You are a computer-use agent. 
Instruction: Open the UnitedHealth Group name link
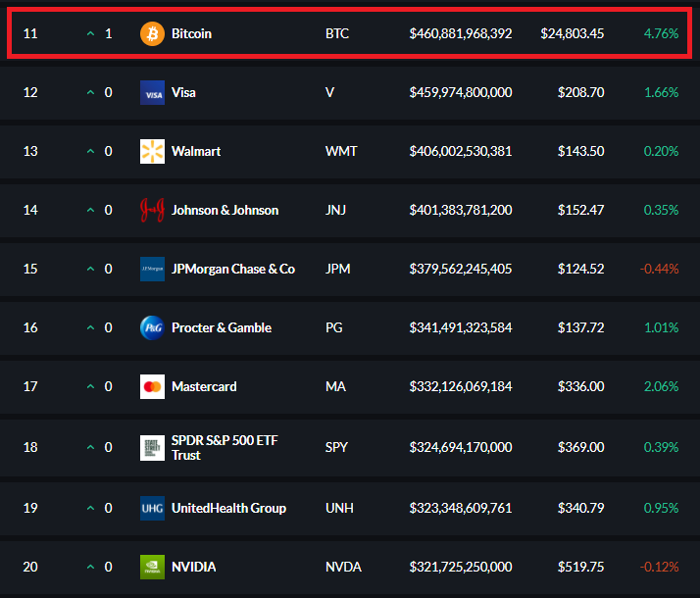point(228,508)
